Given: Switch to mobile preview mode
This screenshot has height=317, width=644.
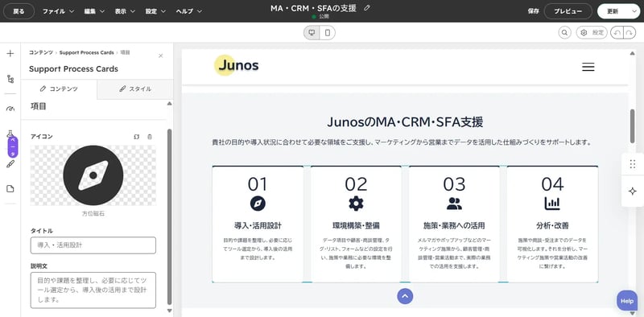Looking at the screenshot, I should coord(328,33).
